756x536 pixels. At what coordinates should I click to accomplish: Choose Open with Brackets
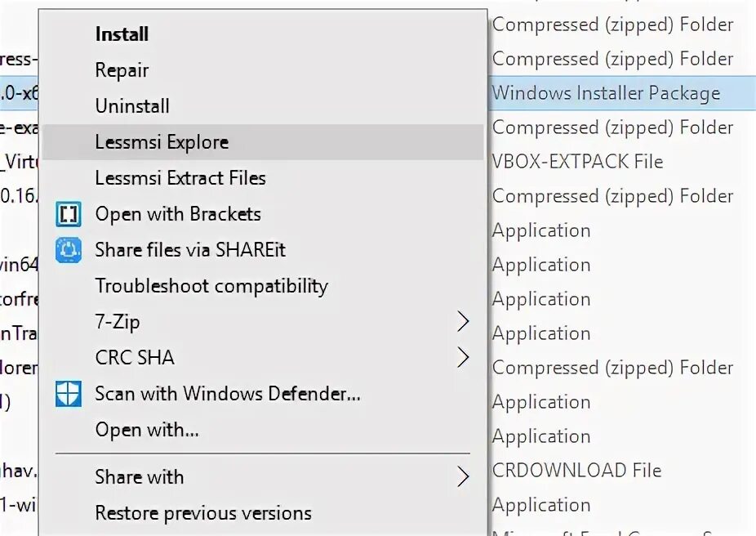click(x=178, y=214)
